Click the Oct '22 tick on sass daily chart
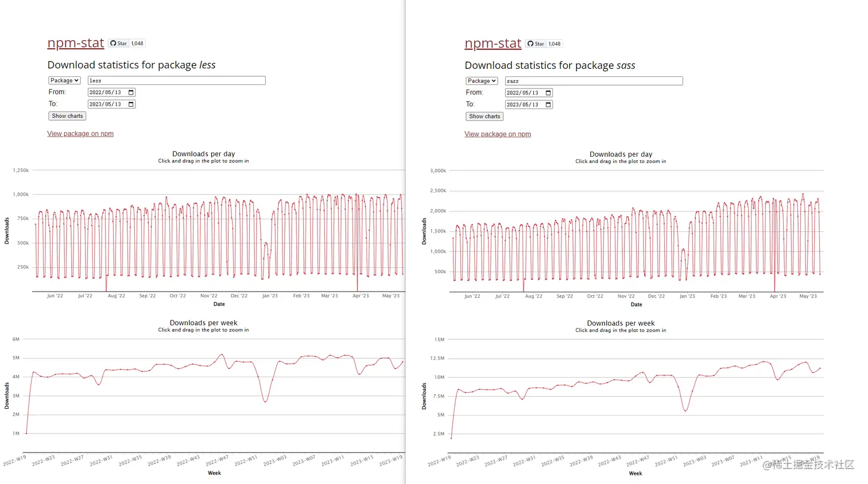Screen dimensions: 868x484 595,297
